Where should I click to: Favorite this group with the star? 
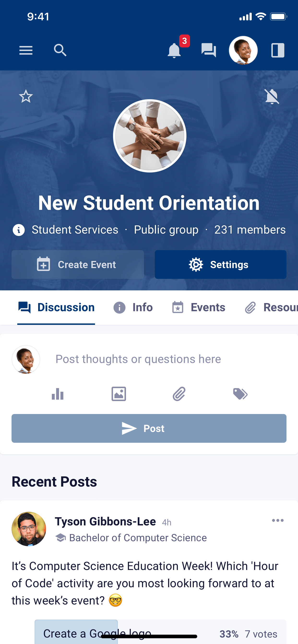26,96
